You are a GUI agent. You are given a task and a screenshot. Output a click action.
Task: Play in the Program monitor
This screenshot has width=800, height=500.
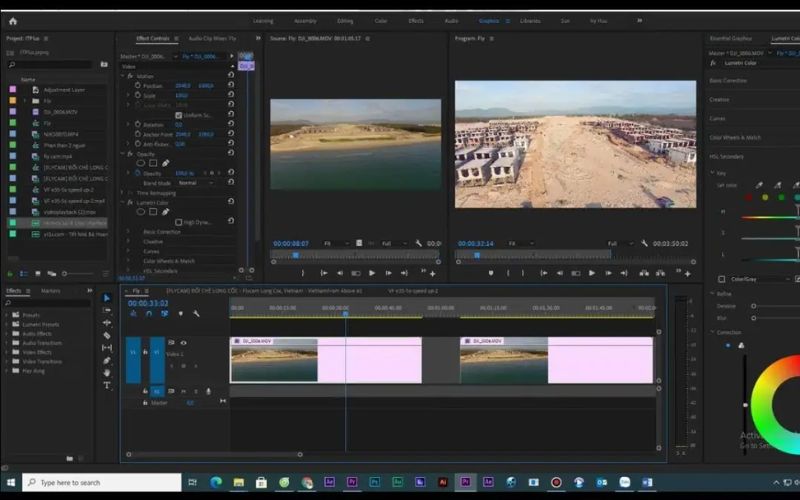(x=591, y=273)
